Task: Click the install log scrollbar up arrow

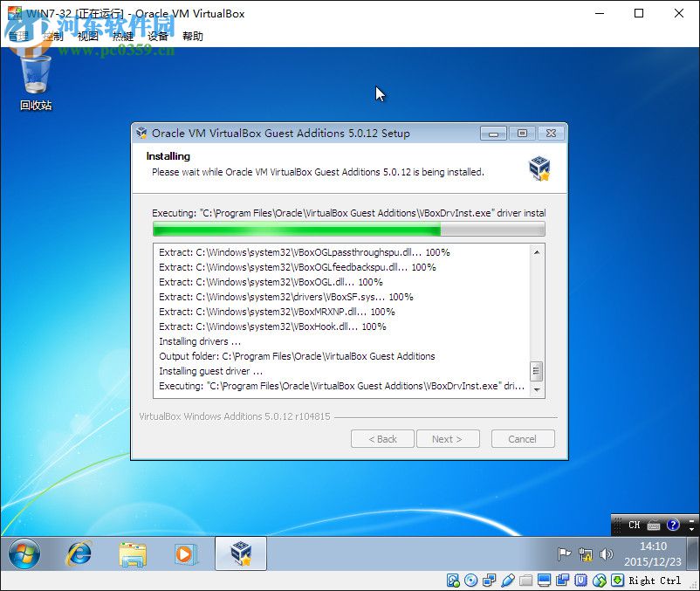Action: [537, 252]
